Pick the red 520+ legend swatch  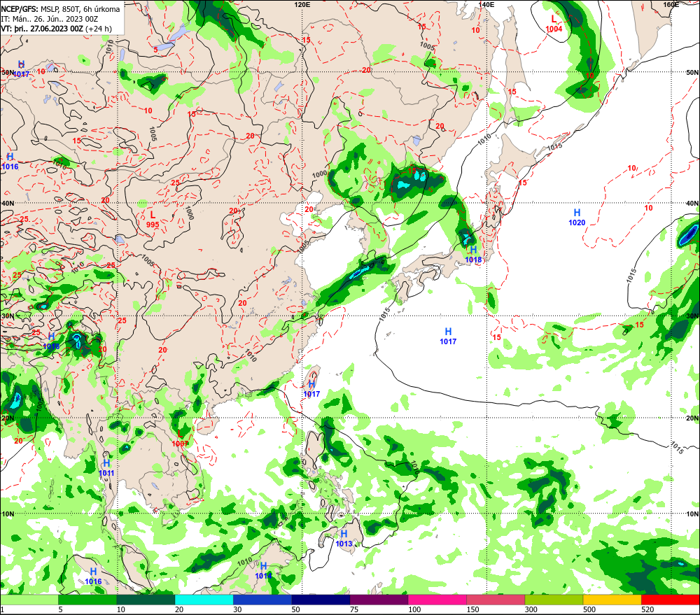click(x=671, y=600)
